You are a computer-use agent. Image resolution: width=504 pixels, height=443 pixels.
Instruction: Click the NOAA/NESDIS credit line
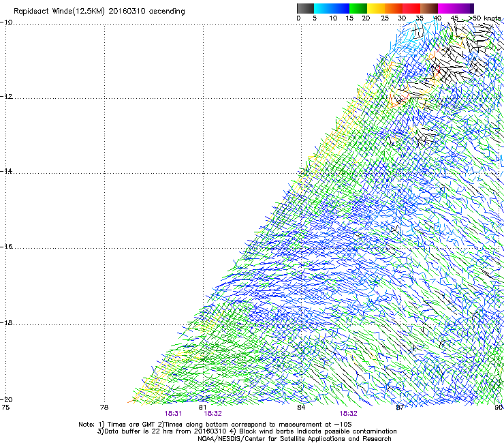(294, 439)
